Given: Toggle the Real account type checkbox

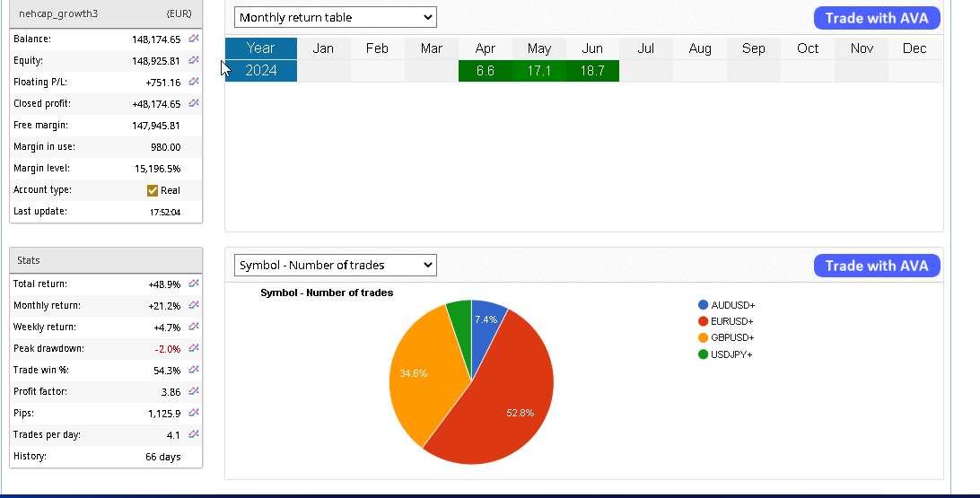Looking at the screenshot, I should (153, 190).
